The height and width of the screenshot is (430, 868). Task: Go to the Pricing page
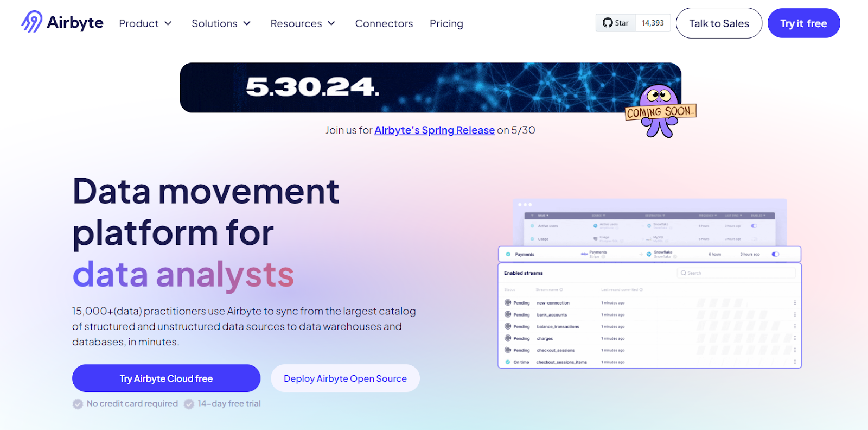(x=446, y=23)
